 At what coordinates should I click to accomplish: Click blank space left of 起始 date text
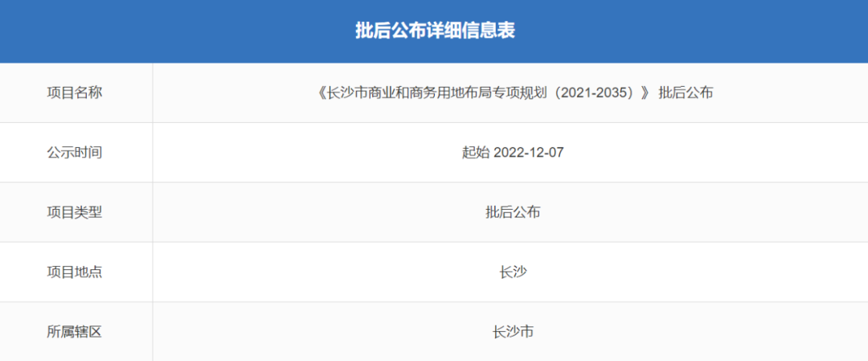[308, 153]
